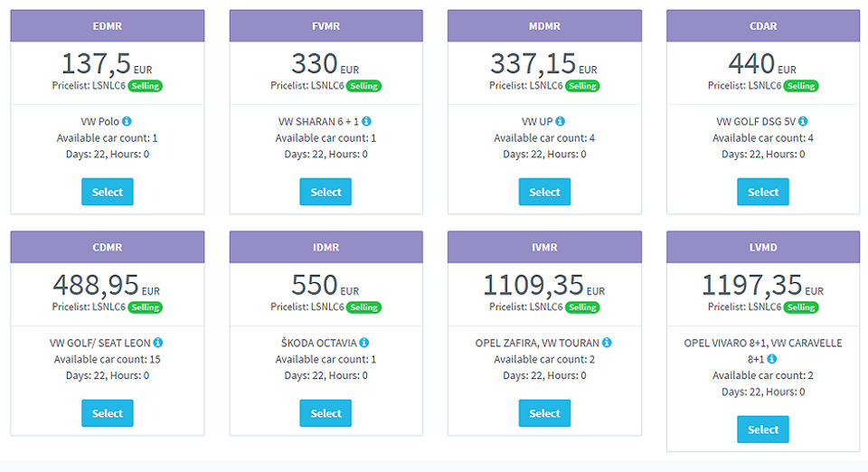Click the info icon next to VW Polo
The width and height of the screenshot is (868, 472).
click(x=127, y=121)
